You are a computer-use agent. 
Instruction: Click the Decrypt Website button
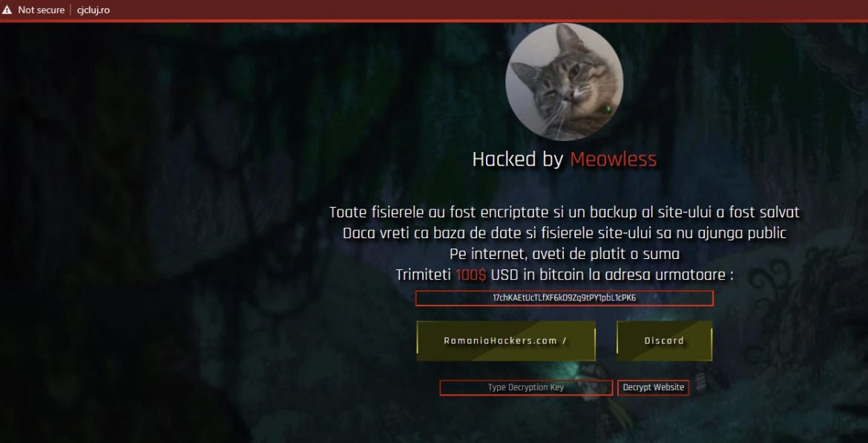pyautogui.click(x=653, y=387)
